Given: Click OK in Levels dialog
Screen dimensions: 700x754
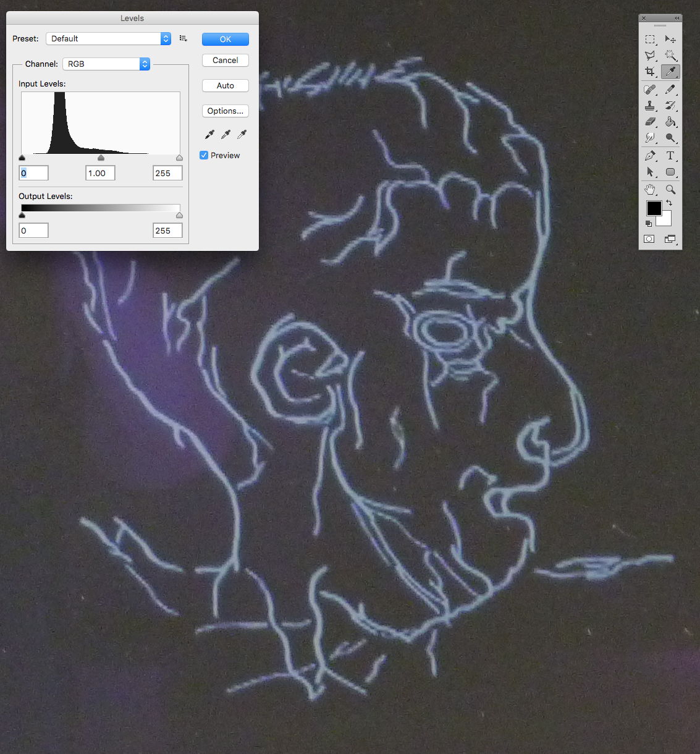Looking at the screenshot, I should 226,39.
